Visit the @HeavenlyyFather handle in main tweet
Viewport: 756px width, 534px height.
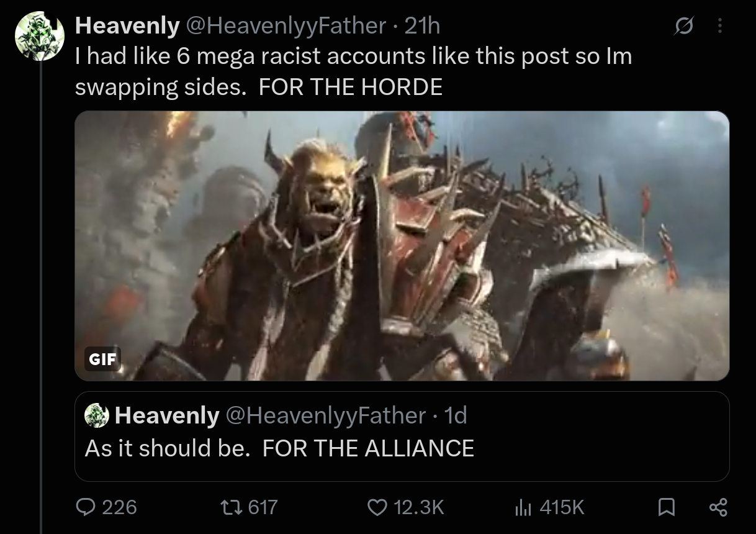285,25
